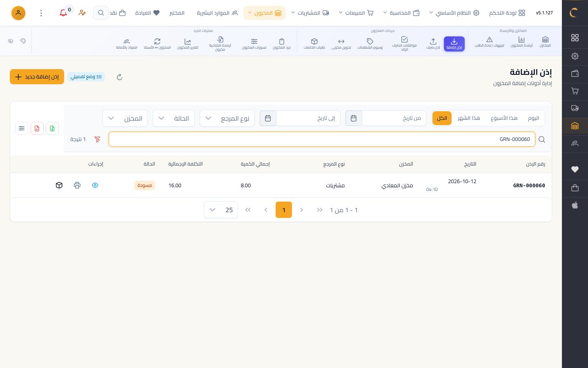Refresh the vouchers list

[x=120, y=77]
